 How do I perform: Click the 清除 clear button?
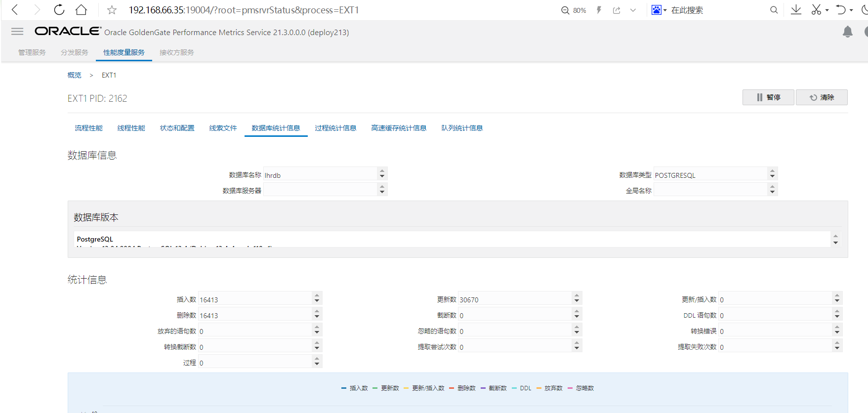tap(822, 97)
